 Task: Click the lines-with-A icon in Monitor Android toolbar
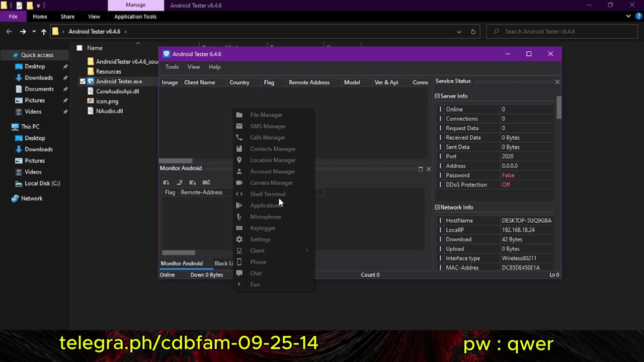pos(206,183)
